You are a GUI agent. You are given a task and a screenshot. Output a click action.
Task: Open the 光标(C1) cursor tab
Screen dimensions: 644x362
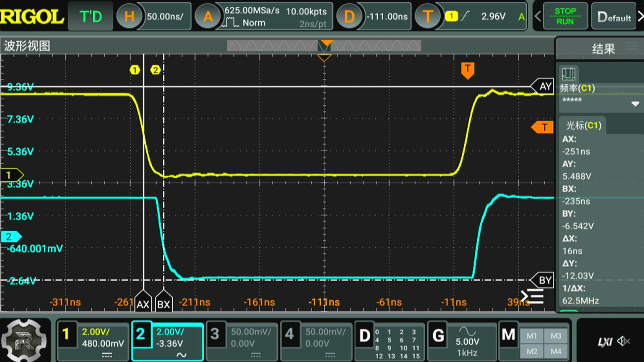(583, 125)
